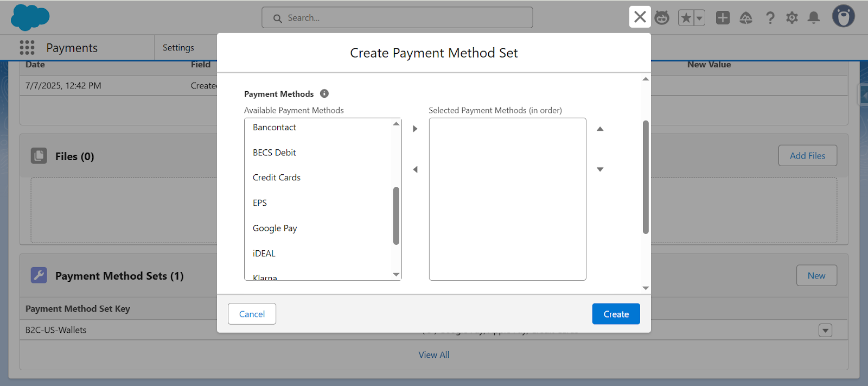This screenshot has width=868, height=386.
Task: Expand the Favorites list dropdown arrow
Action: (x=700, y=18)
